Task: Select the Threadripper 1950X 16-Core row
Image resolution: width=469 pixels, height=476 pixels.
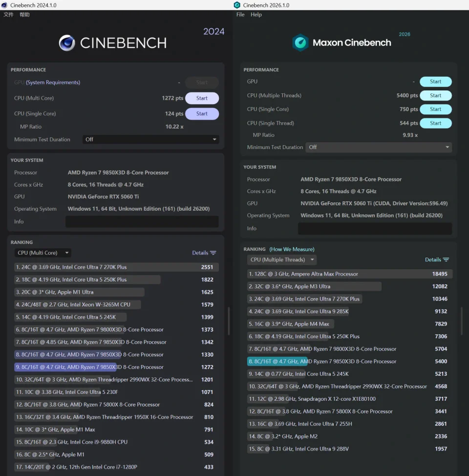Action: coord(116,417)
